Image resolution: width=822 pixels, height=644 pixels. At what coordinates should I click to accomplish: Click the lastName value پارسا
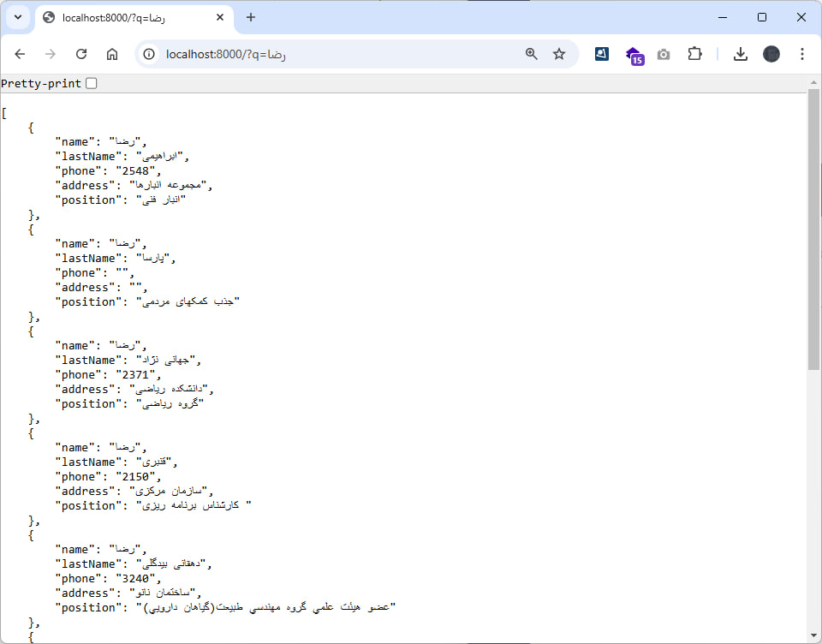152,259
